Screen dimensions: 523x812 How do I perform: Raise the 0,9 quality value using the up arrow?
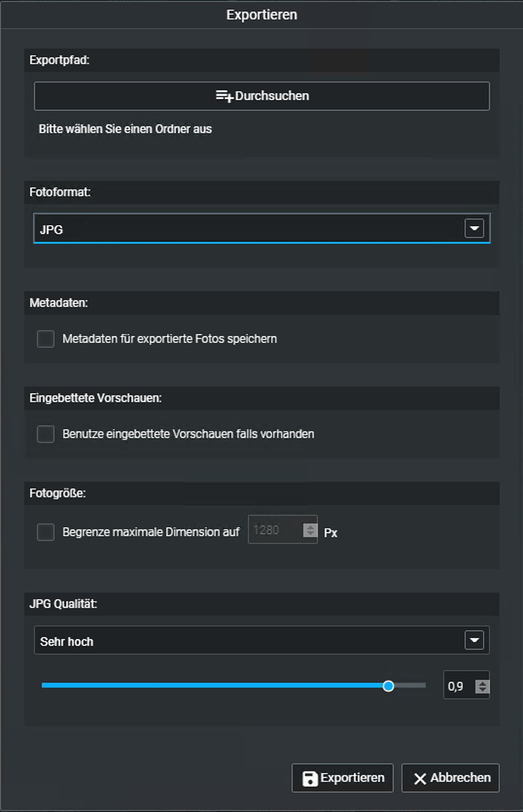pyautogui.click(x=482, y=683)
